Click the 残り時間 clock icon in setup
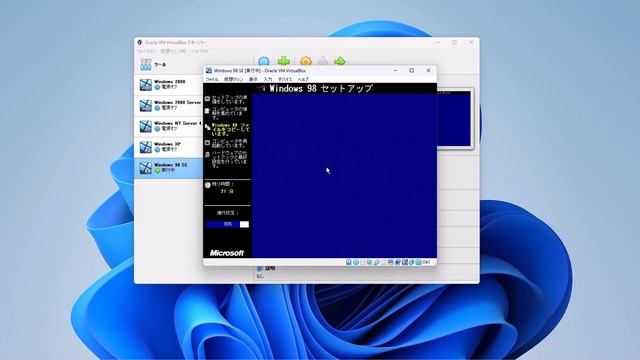The height and width of the screenshot is (360, 640). coord(208,185)
